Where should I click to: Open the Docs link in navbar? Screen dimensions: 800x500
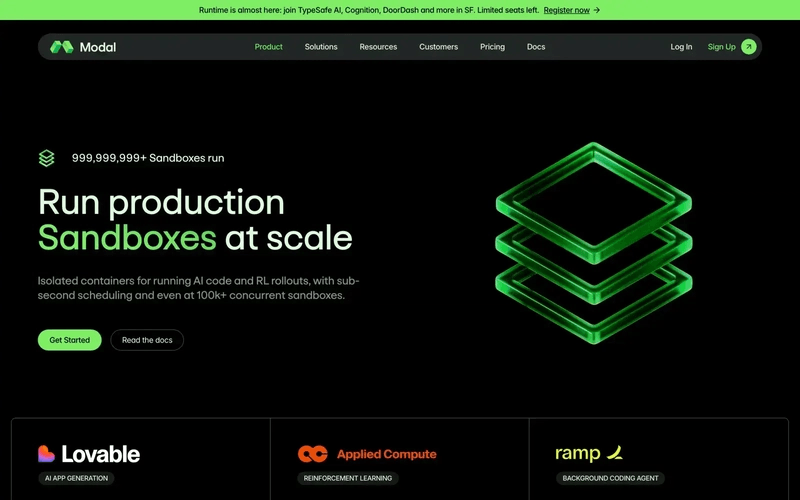click(x=536, y=47)
